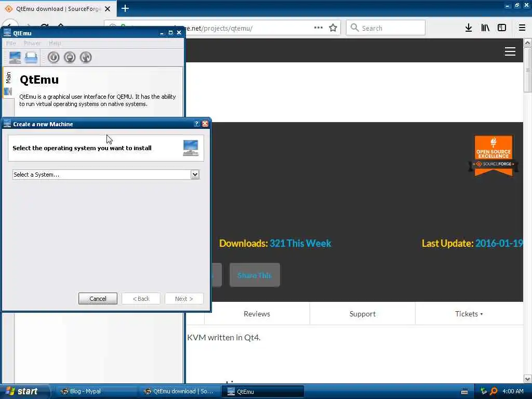Click the stop machine icon in QtEmu toolbar

click(x=70, y=57)
